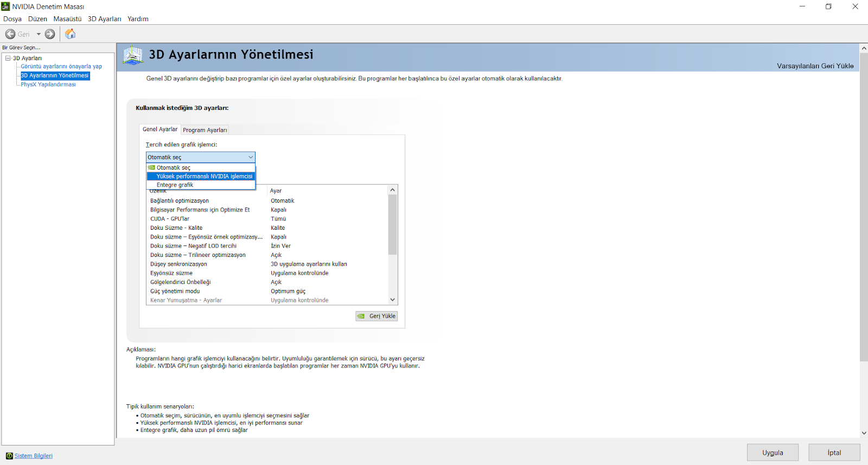This screenshot has height=465, width=868.
Task: Select Bağlantılı optimizasyon setting row
Action: pos(267,201)
